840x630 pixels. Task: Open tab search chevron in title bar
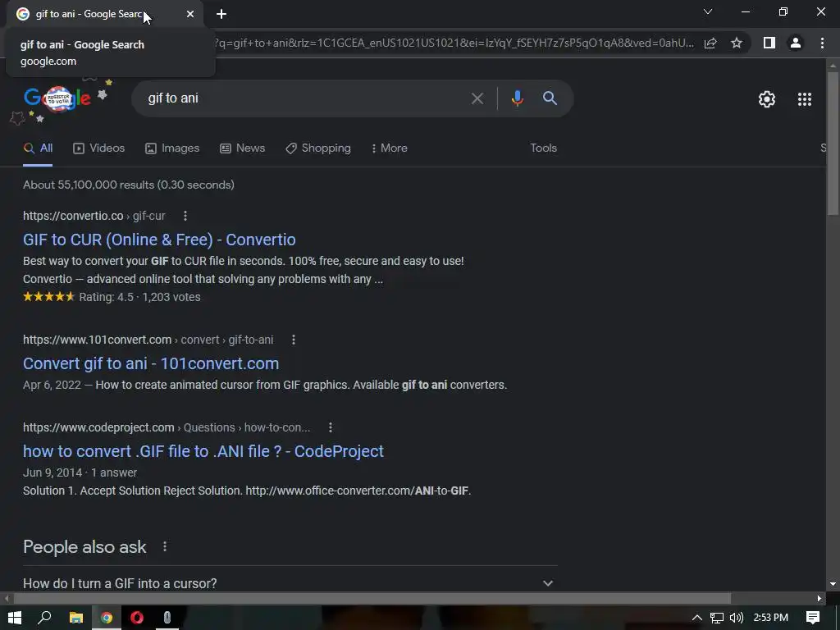point(708,11)
